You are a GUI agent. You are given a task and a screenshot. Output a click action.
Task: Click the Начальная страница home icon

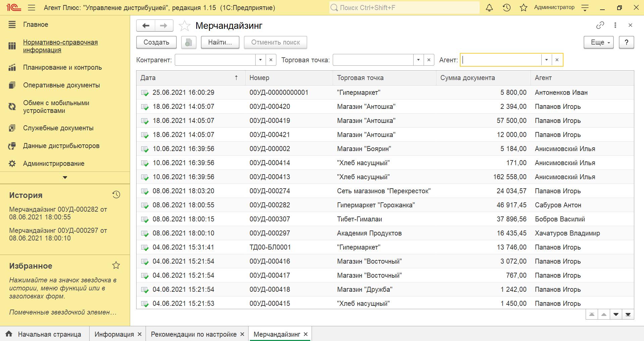pos(9,334)
